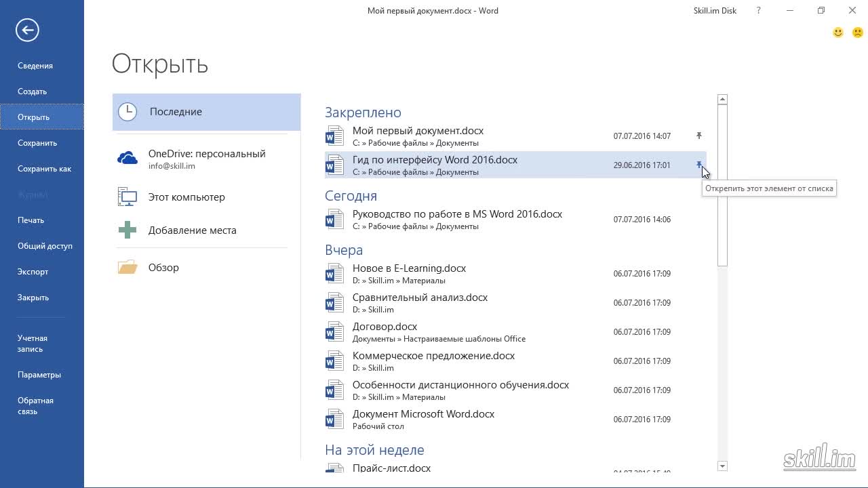Open file 'Гид по интерфейсу Word 2016.docx'
The height and width of the screenshot is (488, 868).
coord(515,165)
